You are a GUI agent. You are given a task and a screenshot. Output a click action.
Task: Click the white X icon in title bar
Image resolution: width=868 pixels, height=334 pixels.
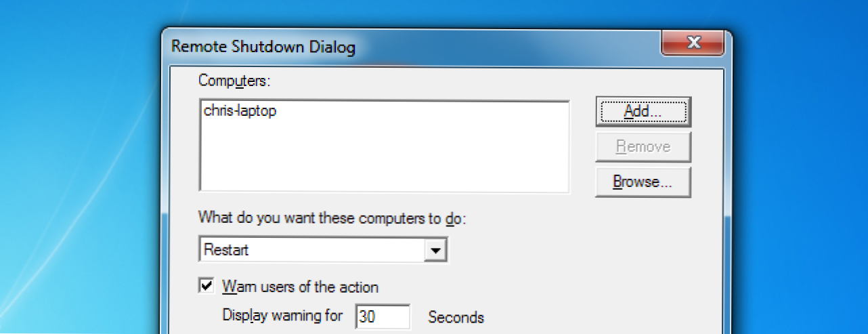point(693,43)
